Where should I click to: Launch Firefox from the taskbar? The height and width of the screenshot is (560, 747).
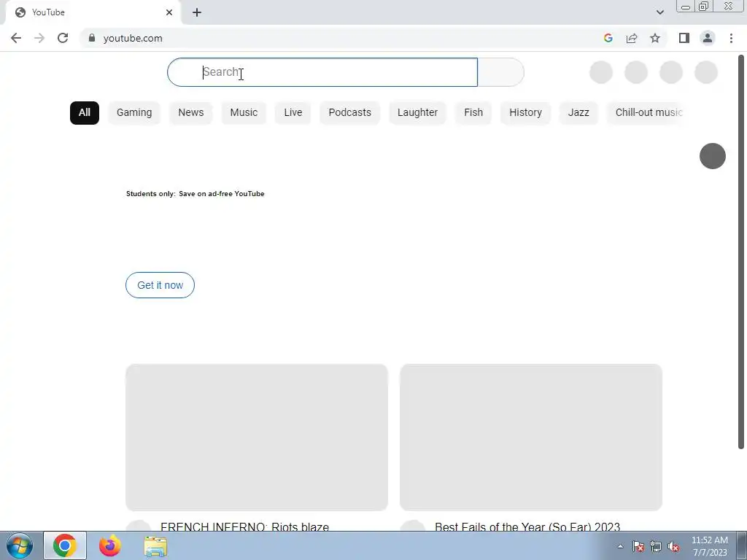click(x=110, y=546)
